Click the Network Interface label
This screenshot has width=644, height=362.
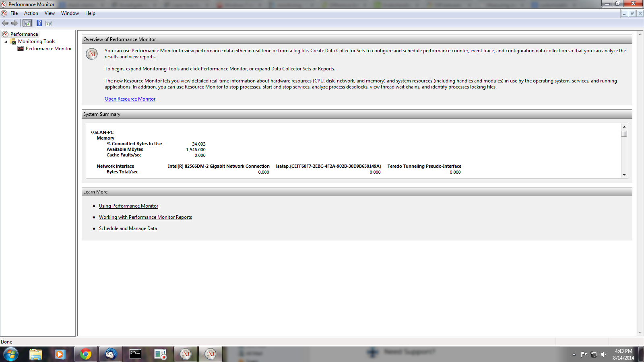[x=116, y=166]
